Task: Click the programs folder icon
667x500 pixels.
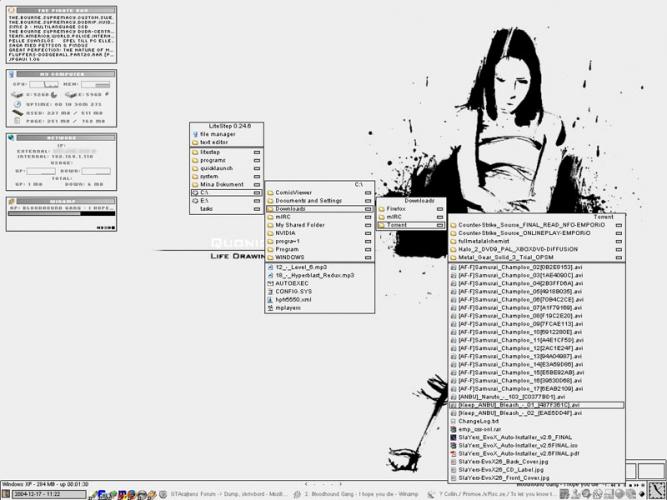Action: point(195,160)
